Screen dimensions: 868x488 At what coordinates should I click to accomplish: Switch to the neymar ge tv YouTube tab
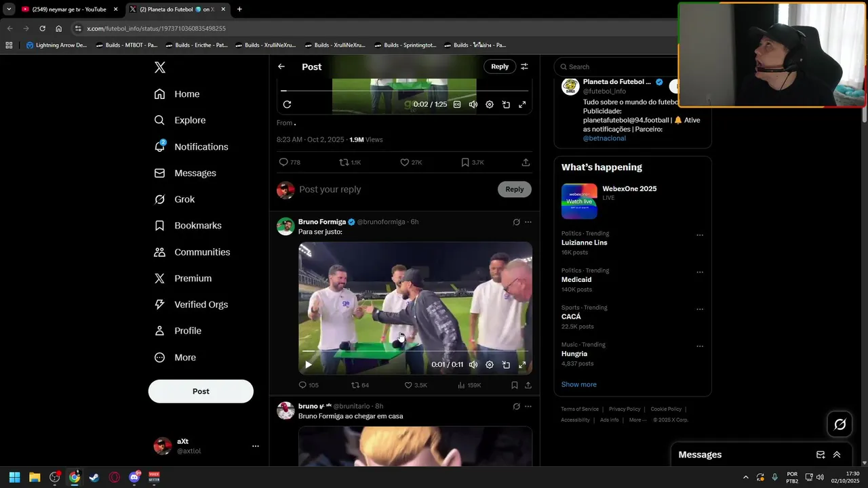69,9
